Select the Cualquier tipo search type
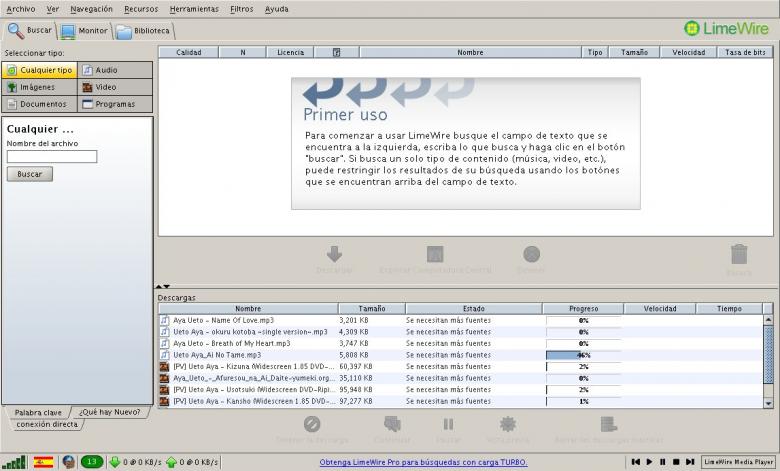780x471 pixels. click(x=40, y=70)
